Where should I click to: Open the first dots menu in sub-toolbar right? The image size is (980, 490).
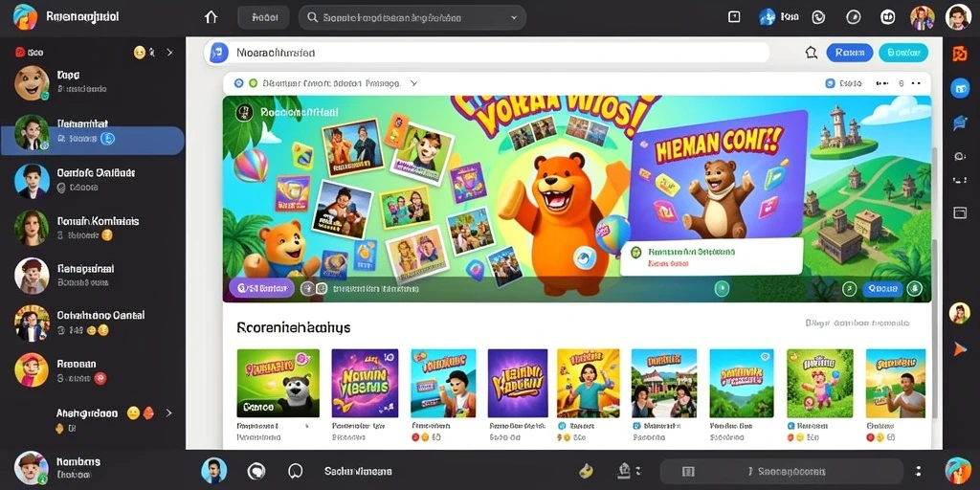[x=882, y=82]
